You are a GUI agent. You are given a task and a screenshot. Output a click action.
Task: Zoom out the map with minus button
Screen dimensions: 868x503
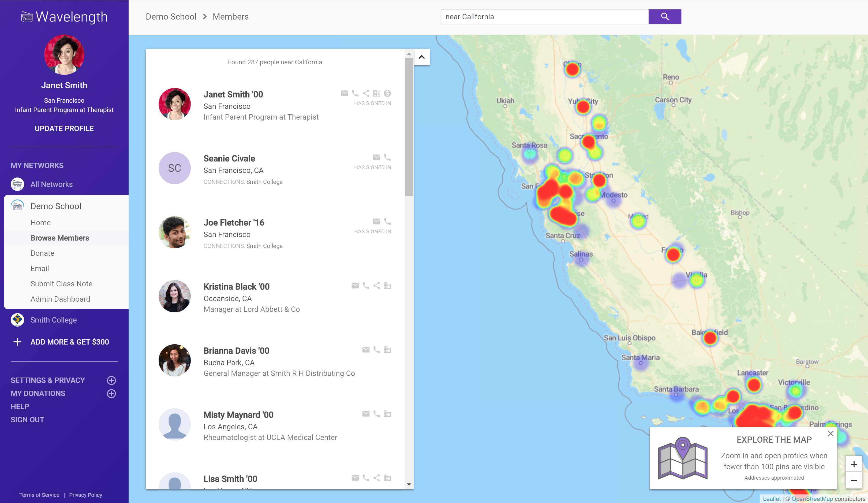pyautogui.click(x=854, y=480)
